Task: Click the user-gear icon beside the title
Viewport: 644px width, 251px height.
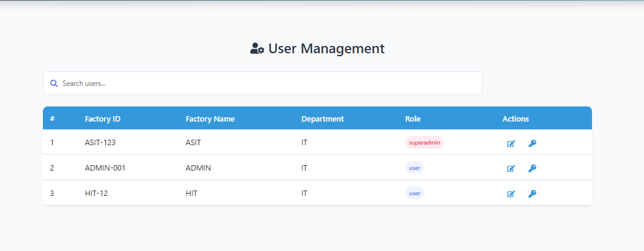Action: 257,48
